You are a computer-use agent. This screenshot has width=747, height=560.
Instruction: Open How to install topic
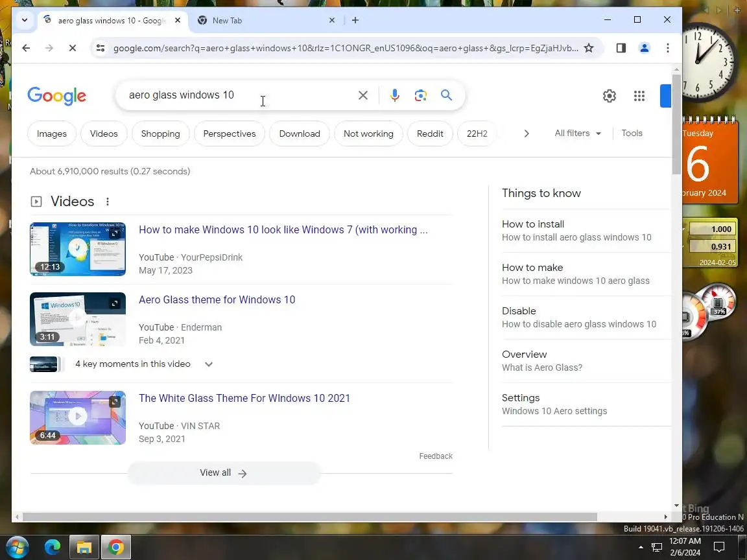(x=586, y=231)
